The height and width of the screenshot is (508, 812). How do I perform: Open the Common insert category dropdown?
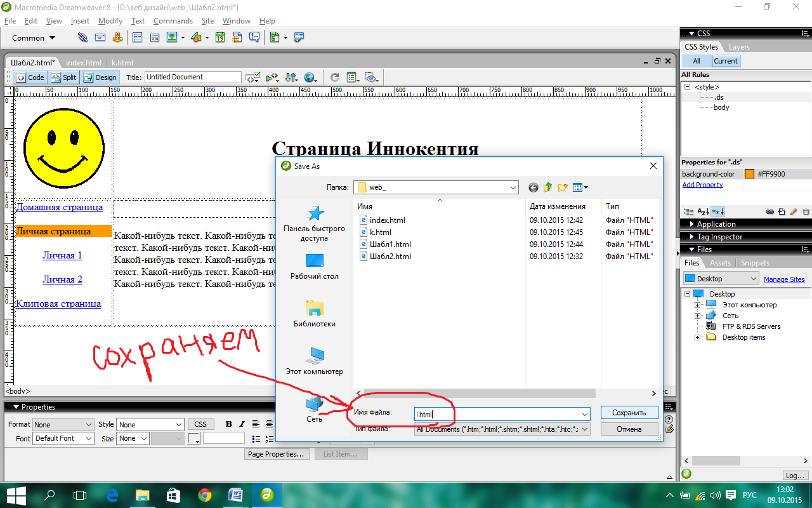(34, 38)
